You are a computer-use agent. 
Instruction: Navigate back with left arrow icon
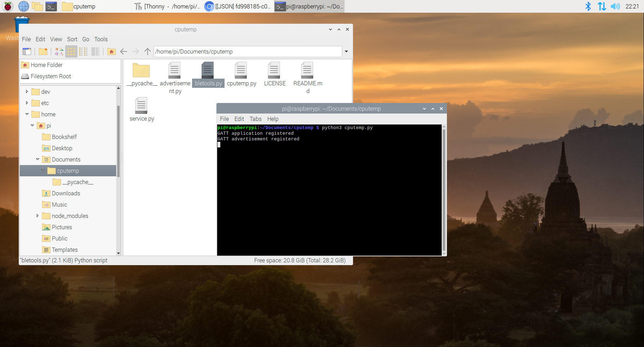(124, 51)
